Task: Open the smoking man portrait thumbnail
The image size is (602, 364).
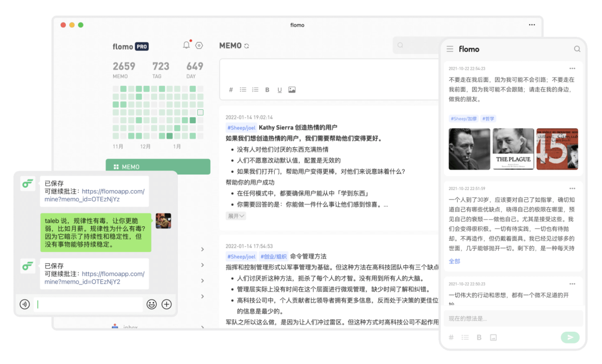Action: 469,149
